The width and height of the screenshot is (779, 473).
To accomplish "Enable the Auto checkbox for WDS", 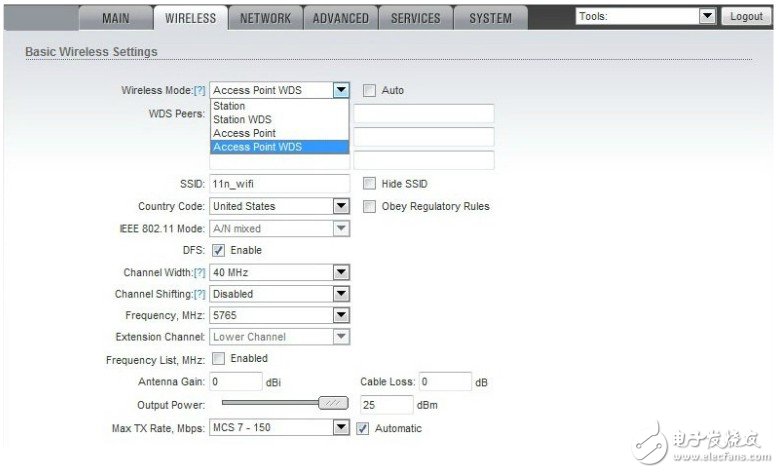I will click(x=369, y=90).
